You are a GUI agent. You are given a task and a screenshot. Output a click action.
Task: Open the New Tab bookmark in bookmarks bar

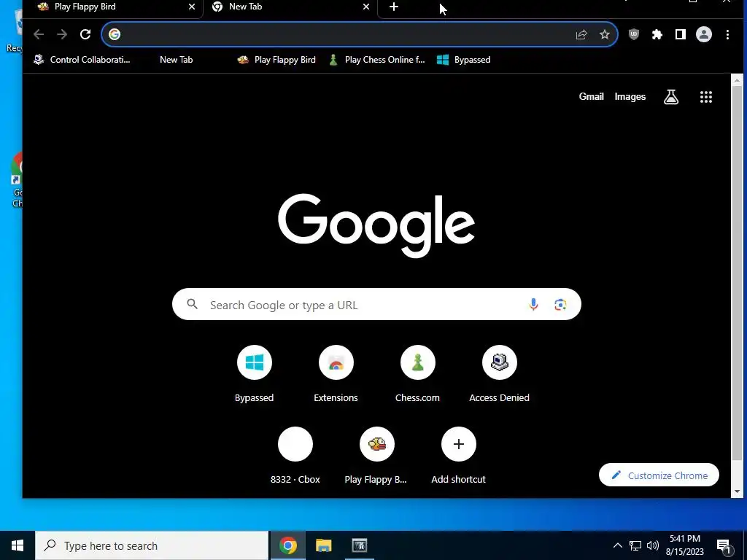click(176, 60)
